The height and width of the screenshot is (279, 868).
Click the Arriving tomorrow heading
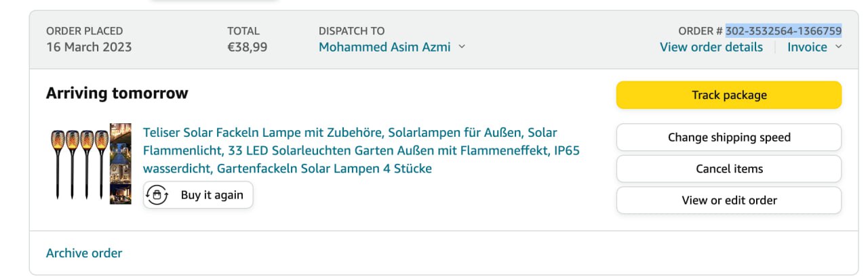(x=117, y=93)
